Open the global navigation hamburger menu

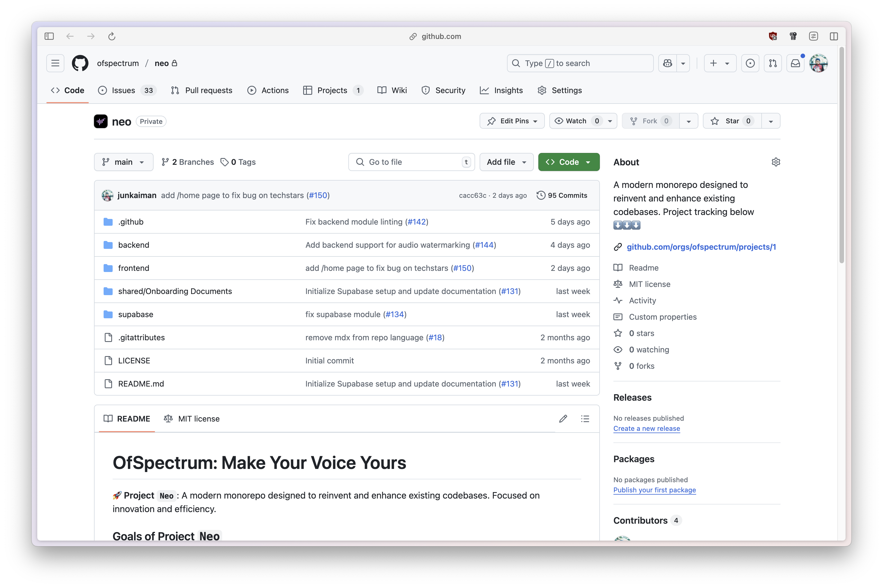tap(55, 63)
